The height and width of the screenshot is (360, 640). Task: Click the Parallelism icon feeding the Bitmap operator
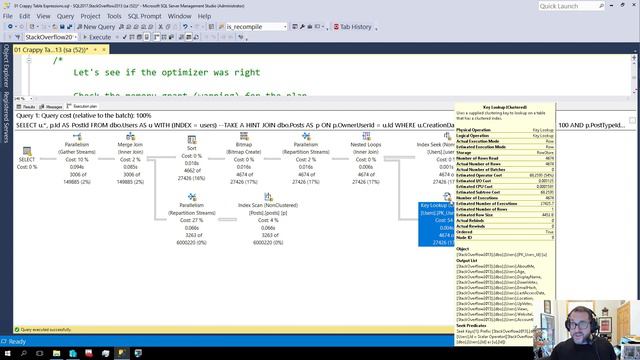(306, 136)
